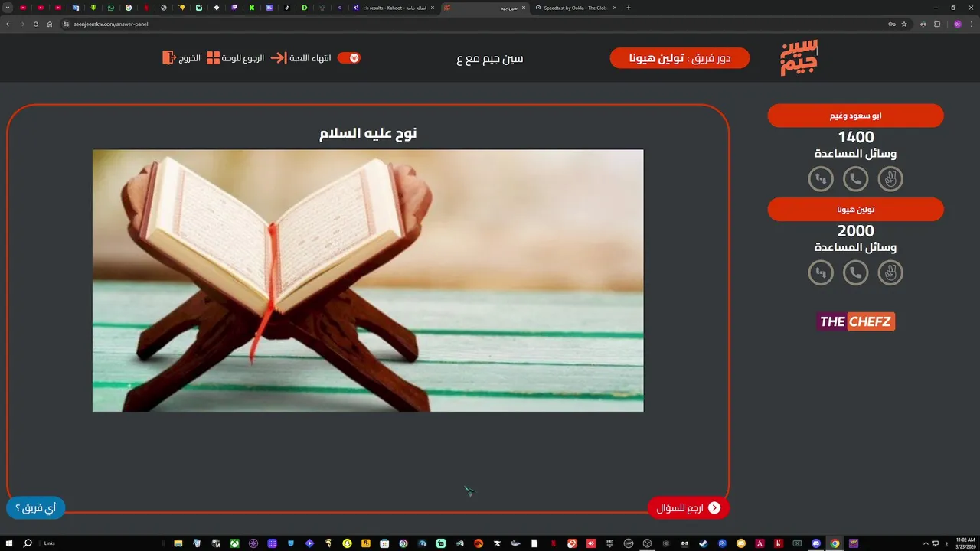Open the tab search dropdown arrow
The image size is (980, 551).
8,8
